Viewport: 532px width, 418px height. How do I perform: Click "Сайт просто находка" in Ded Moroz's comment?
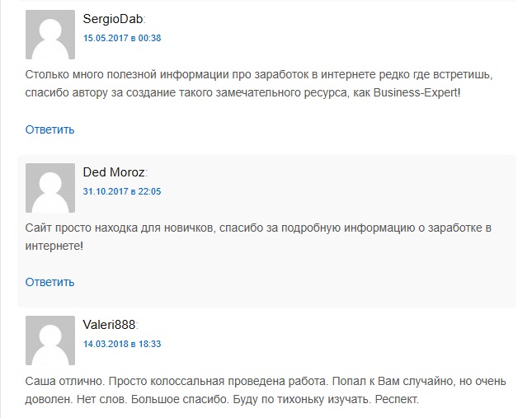click(x=81, y=228)
